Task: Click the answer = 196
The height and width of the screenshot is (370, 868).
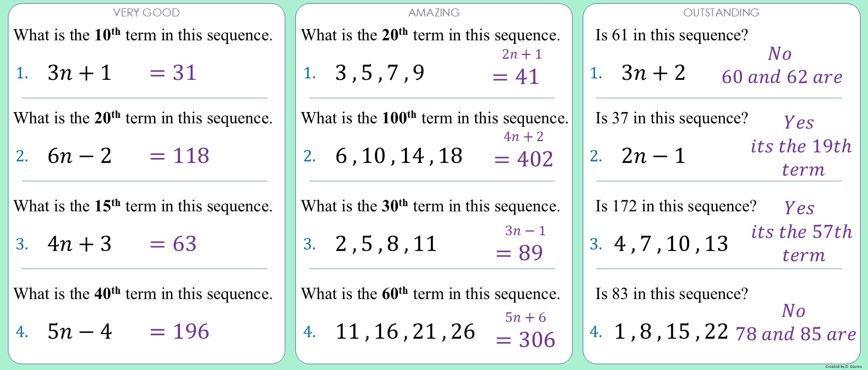Action: 179,331
